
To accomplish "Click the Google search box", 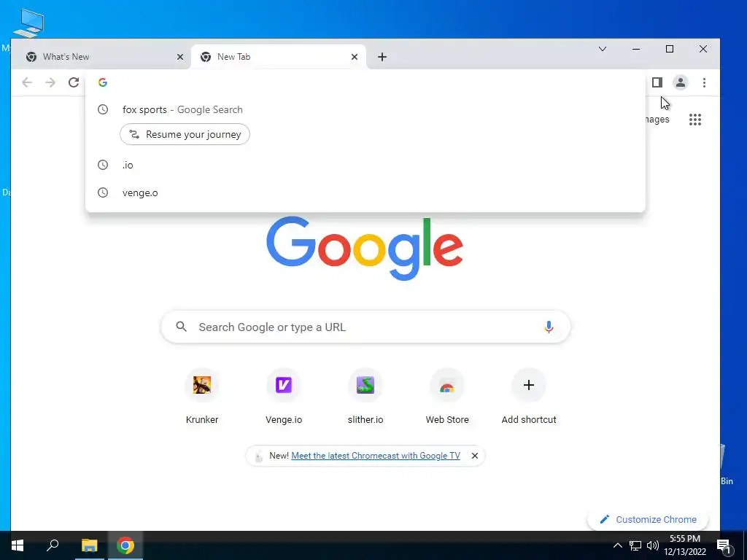I will (365, 327).
